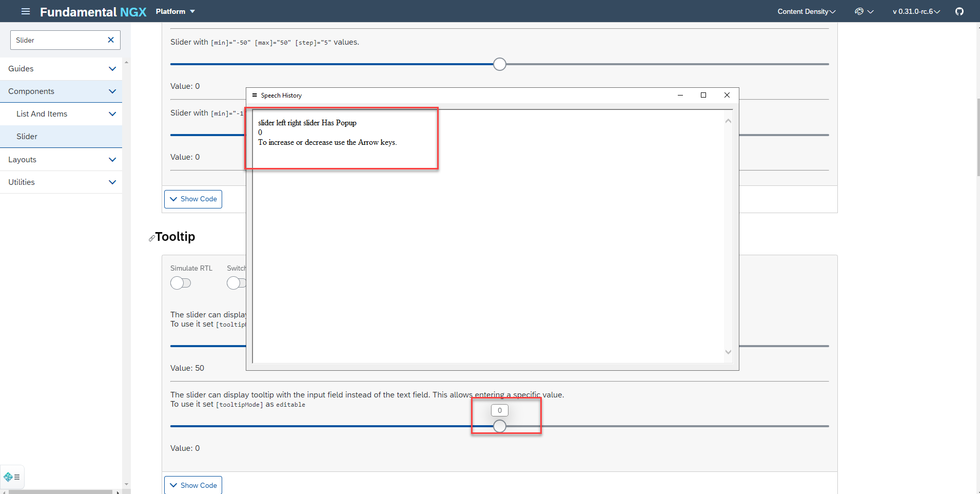Clear the Slider search field
Viewport: 980px width, 494px height.
pos(110,40)
